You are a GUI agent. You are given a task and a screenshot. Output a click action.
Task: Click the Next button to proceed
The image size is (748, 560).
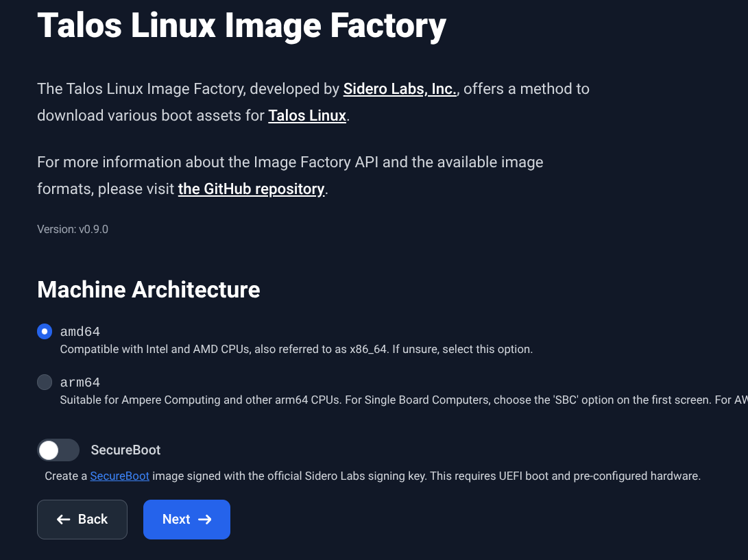[186, 520]
